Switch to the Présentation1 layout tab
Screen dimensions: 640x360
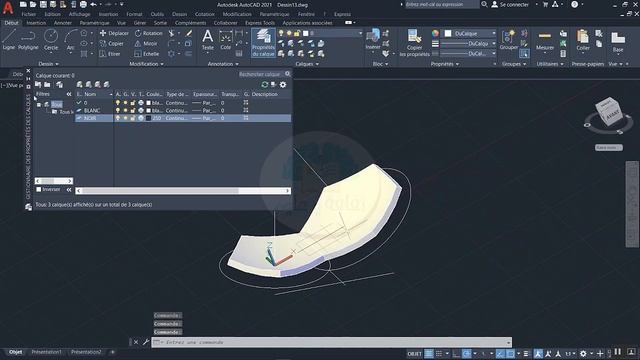tap(46, 352)
